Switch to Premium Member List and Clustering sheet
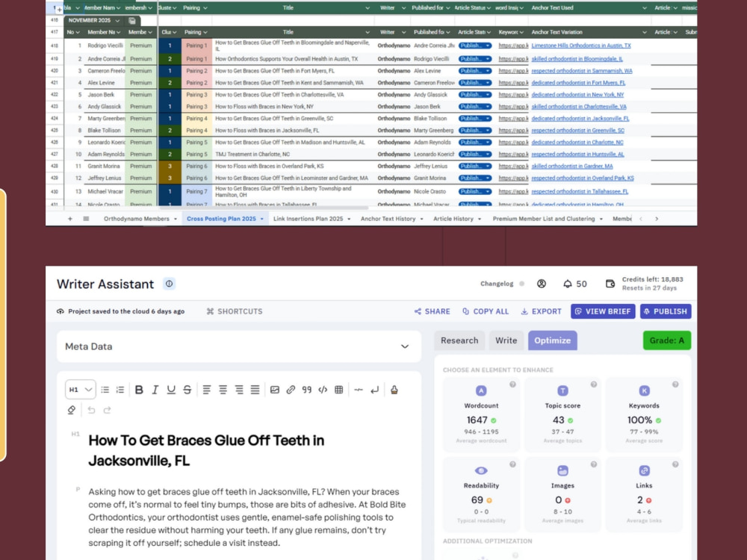The width and height of the screenshot is (747, 560). [544, 219]
